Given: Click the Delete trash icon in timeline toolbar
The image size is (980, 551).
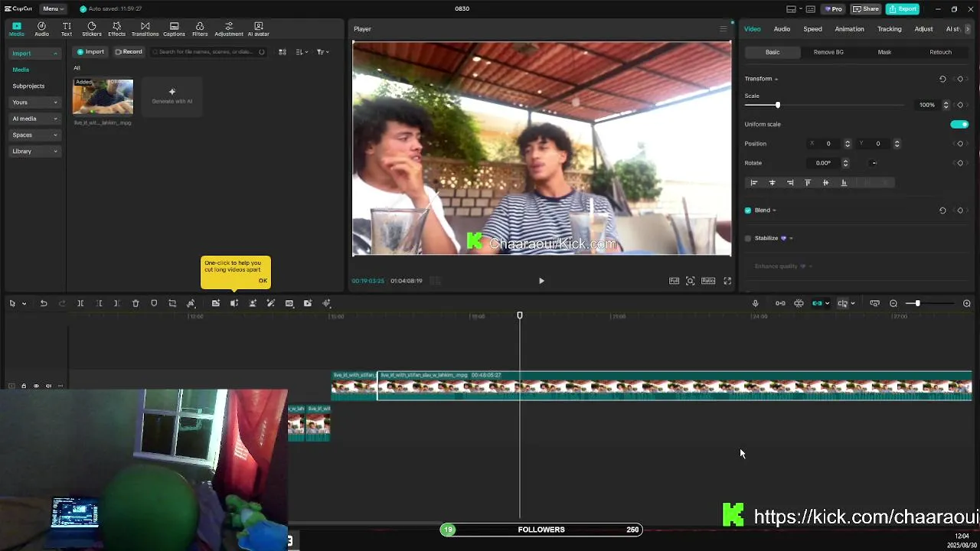Looking at the screenshot, I should pyautogui.click(x=136, y=304).
